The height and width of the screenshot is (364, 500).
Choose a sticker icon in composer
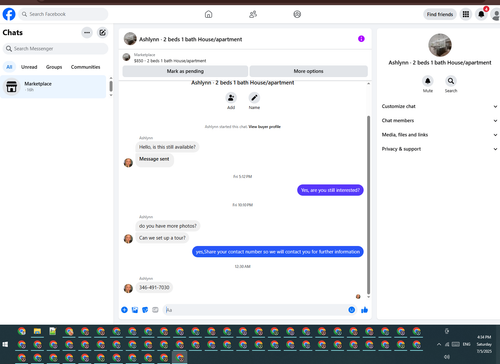point(145,310)
